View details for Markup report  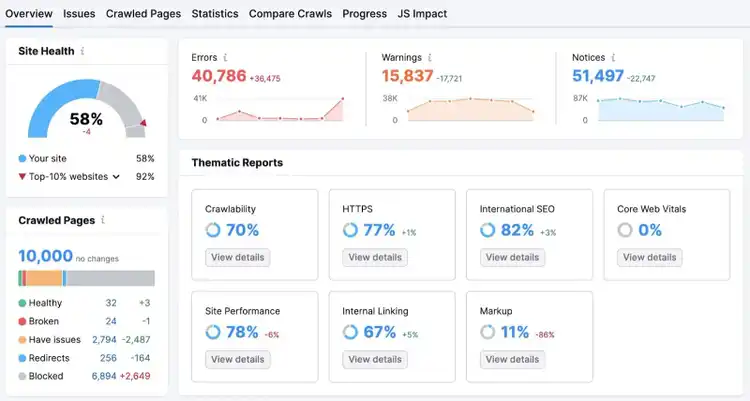pos(512,359)
